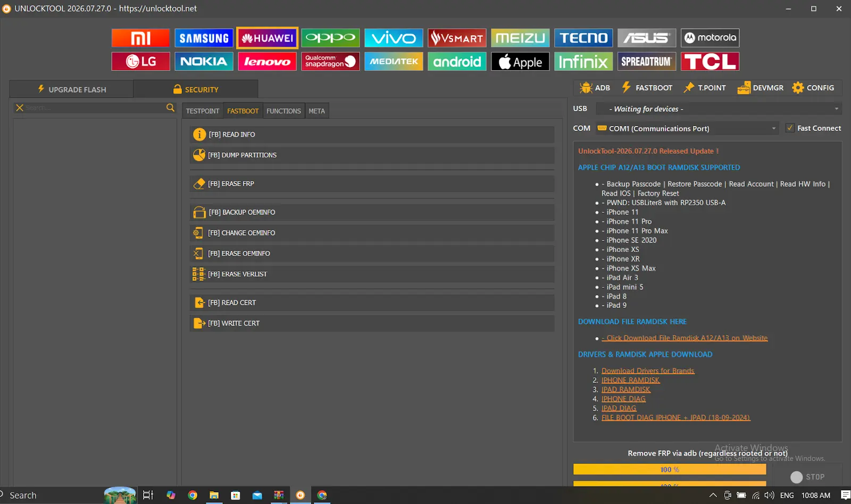Select the TCL brand logo

pos(710,61)
